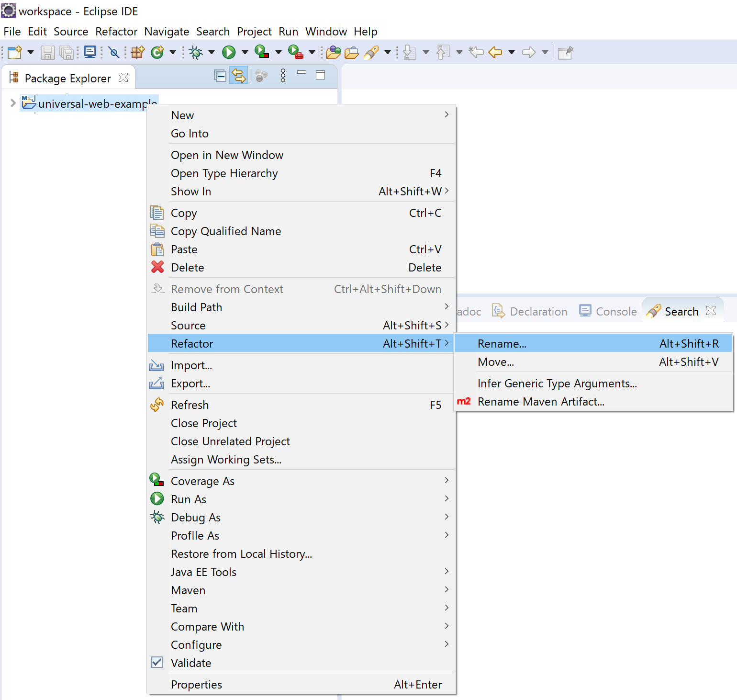
Task: Click Delete in the context menu
Action: [x=301, y=267]
